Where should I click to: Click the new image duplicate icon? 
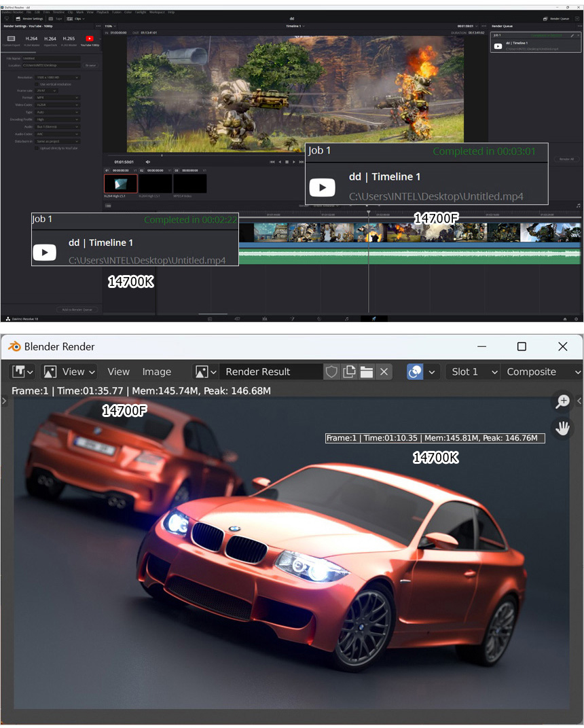click(x=349, y=372)
